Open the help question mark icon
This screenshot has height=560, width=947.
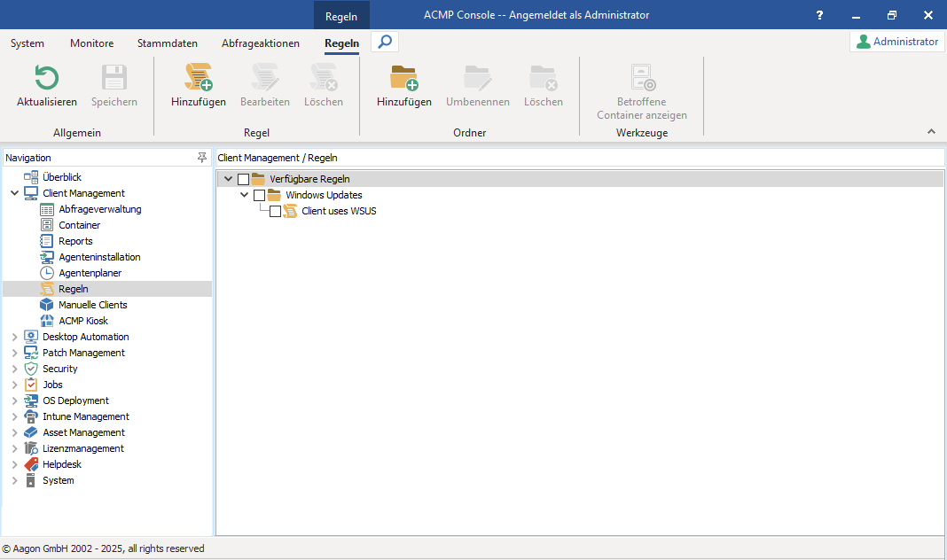[819, 15]
